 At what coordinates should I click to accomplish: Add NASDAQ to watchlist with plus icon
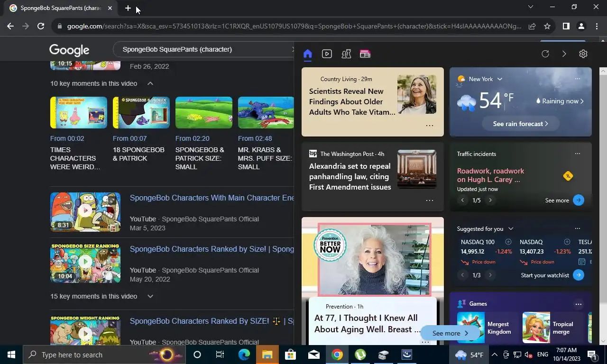(x=567, y=242)
